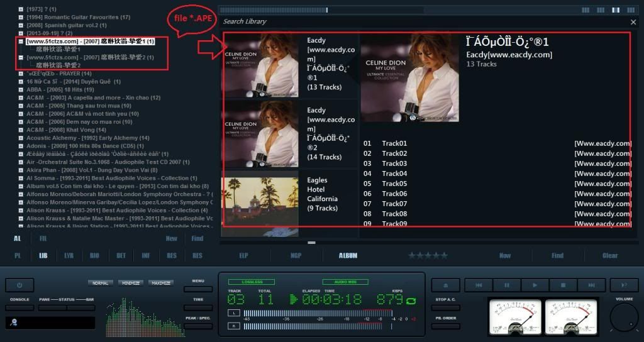Viewport: 644px width, 342px height.
Task: Toggle the PB. ORDER button
Action: tap(445, 326)
